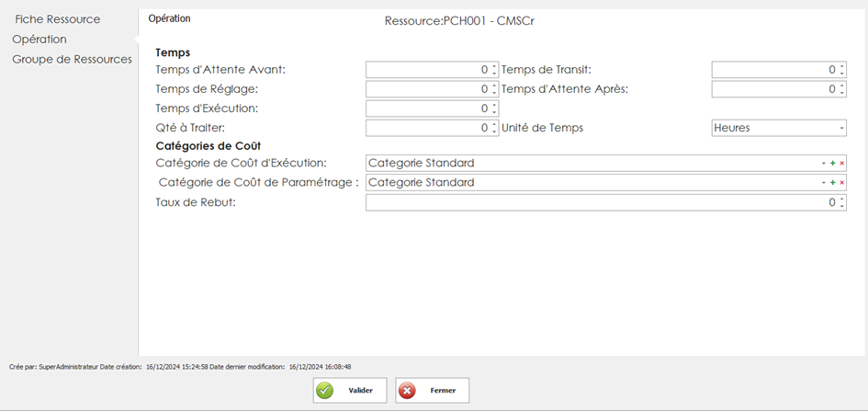Click green plus icon for Catégorie de Coût d'Exécution

tap(832, 164)
